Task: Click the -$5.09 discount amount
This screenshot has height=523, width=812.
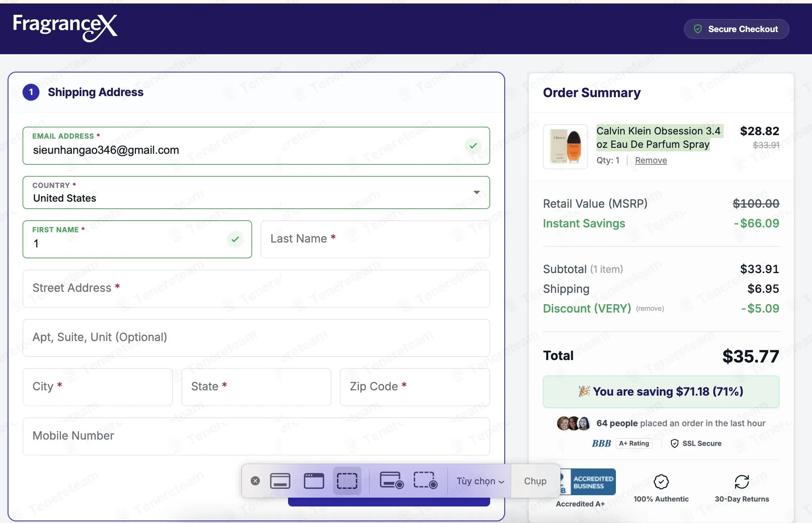Action: [x=760, y=308]
